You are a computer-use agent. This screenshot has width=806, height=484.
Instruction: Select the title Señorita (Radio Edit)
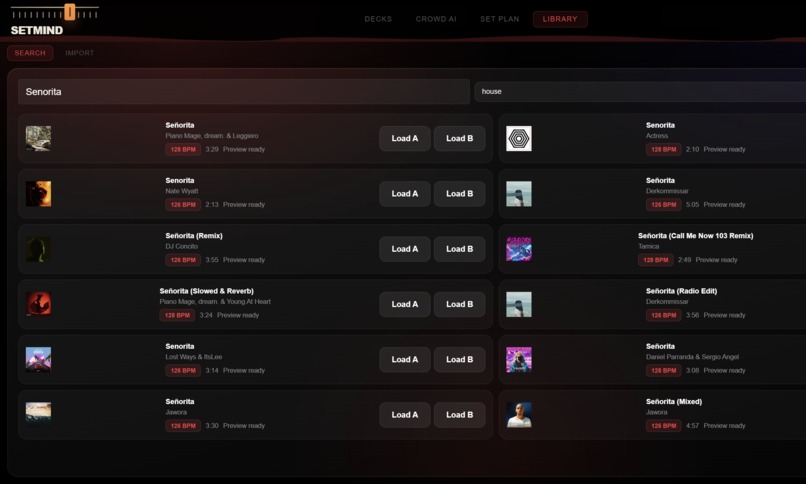[681, 291]
